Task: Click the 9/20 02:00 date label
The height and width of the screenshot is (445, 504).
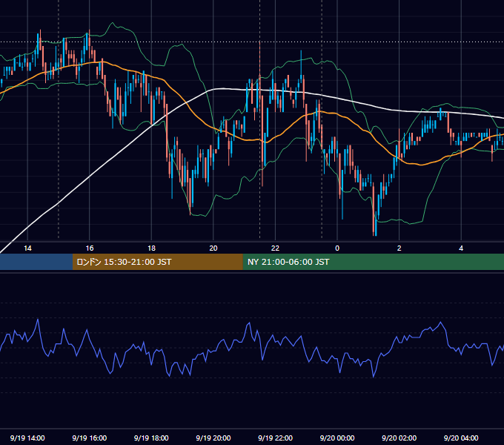Action: [x=399, y=438]
